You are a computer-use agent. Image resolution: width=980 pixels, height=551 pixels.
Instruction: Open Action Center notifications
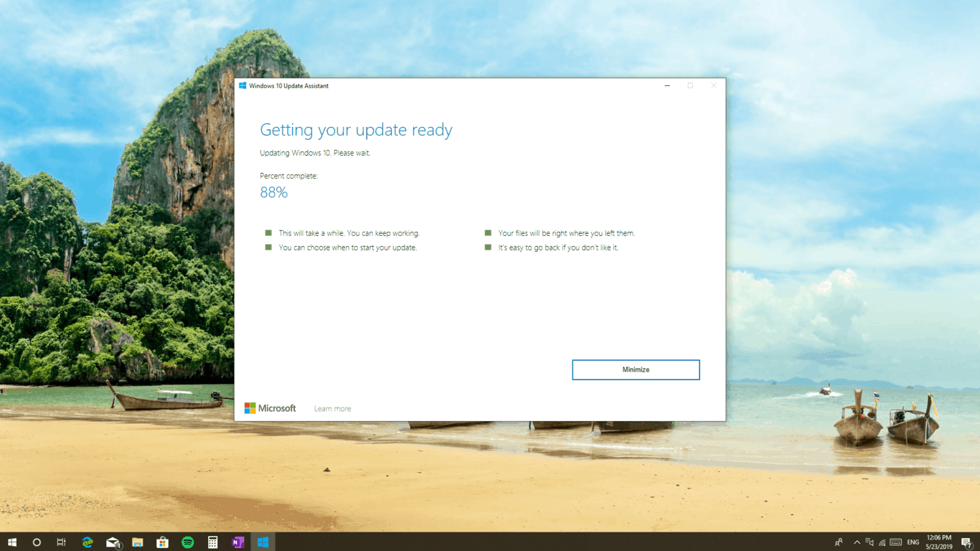pos(966,542)
